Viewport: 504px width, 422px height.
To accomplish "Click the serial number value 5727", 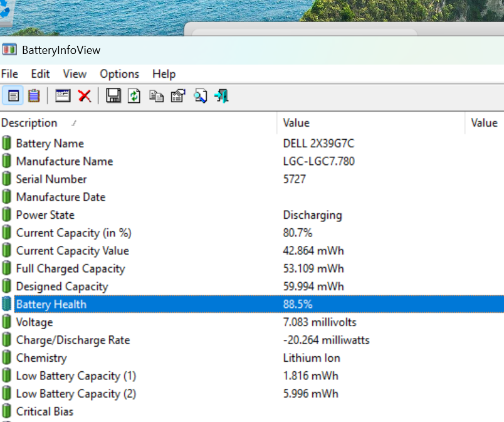I will [294, 179].
